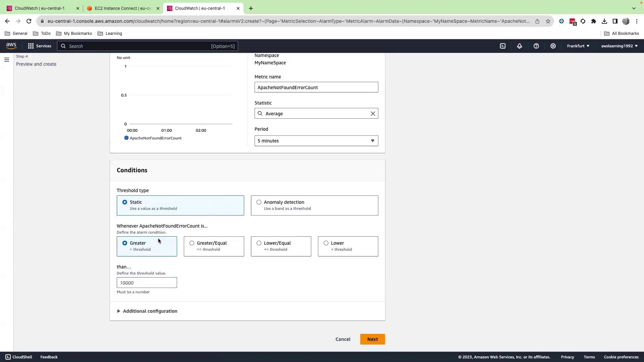Select the Greater condition
This screenshot has width=644, height=362.
[x=147, y=246]
